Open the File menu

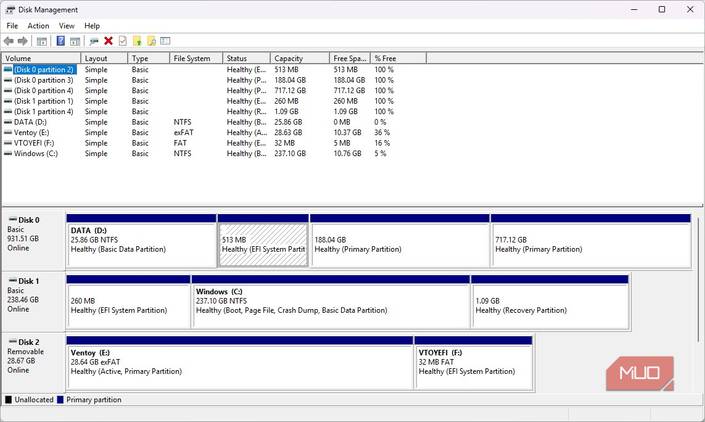coord(12,26)
